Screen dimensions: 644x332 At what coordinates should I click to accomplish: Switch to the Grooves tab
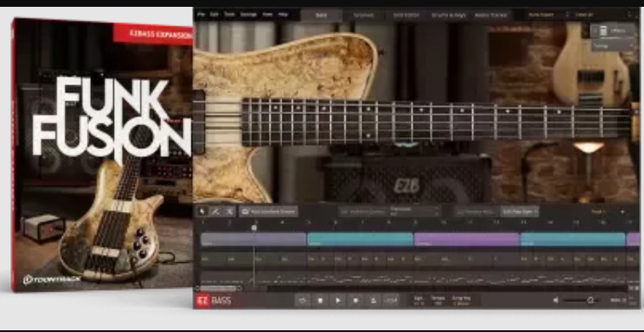click(x=364, y=15)
